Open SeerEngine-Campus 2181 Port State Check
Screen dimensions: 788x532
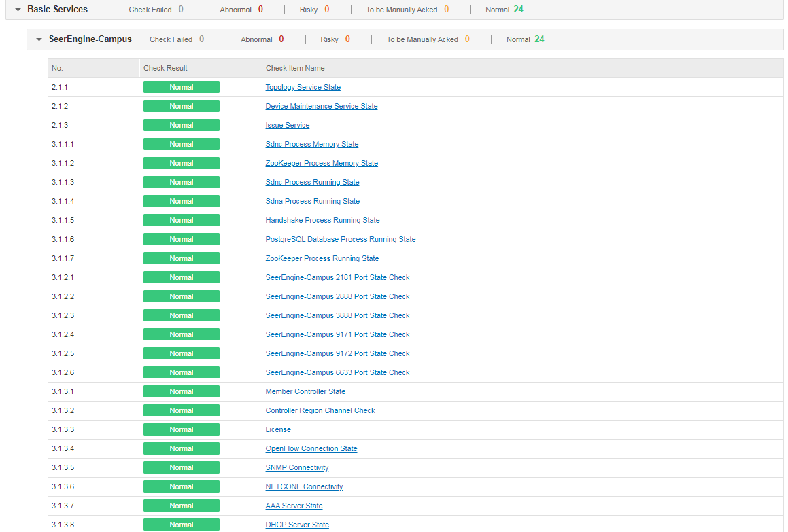(338, 277)
